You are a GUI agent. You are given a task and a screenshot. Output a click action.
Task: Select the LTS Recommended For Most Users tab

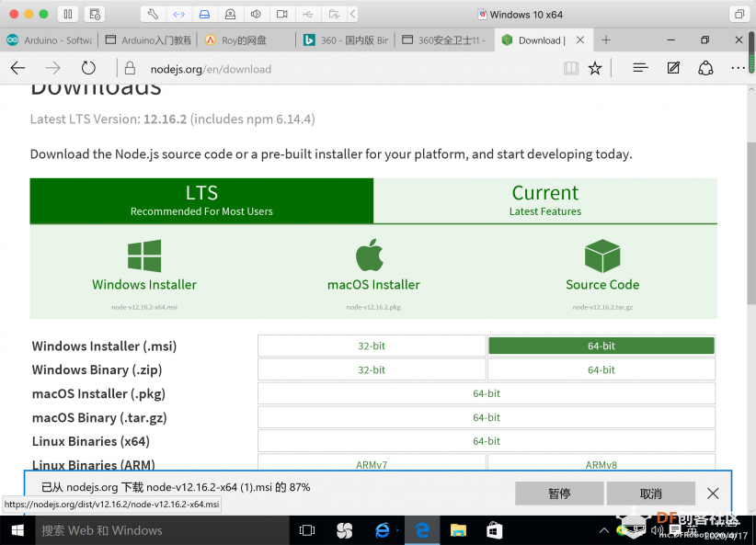click(x=201, y=200)
